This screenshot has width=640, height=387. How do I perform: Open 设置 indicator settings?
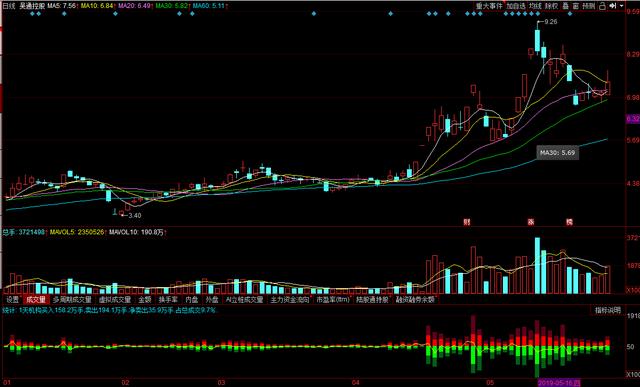point(12,300)
